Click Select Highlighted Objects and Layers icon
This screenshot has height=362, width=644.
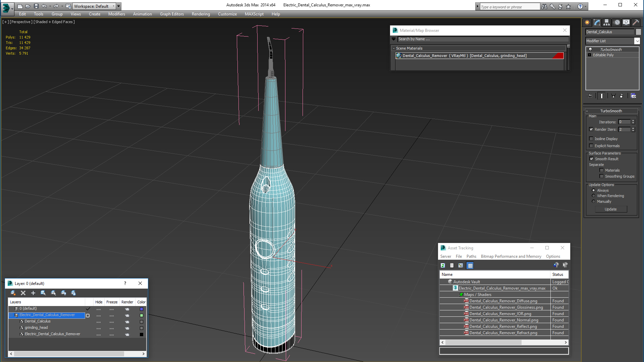pos(43,293)
